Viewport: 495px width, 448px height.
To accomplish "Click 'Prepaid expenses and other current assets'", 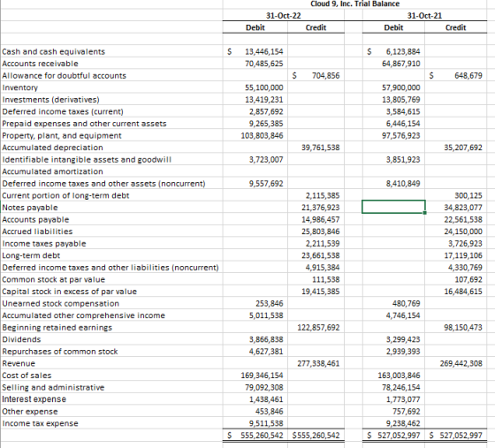I will (84, 124).
